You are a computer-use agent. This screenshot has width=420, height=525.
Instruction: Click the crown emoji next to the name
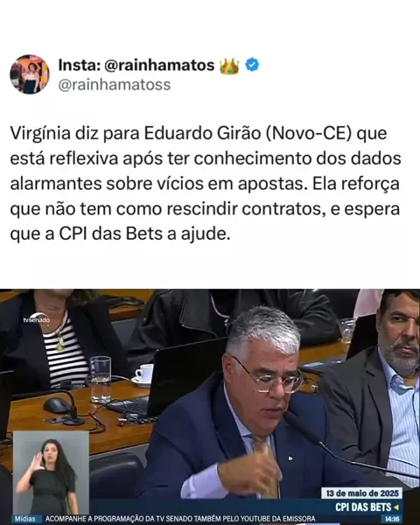(x=229, y=66)
